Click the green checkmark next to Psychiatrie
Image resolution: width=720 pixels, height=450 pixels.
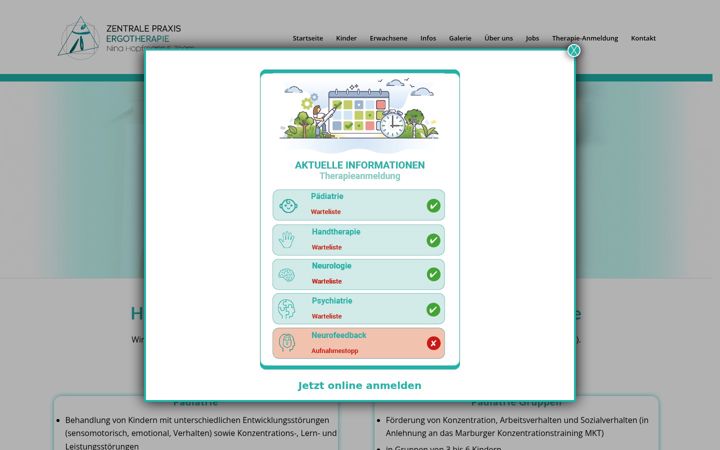point(433,309)
